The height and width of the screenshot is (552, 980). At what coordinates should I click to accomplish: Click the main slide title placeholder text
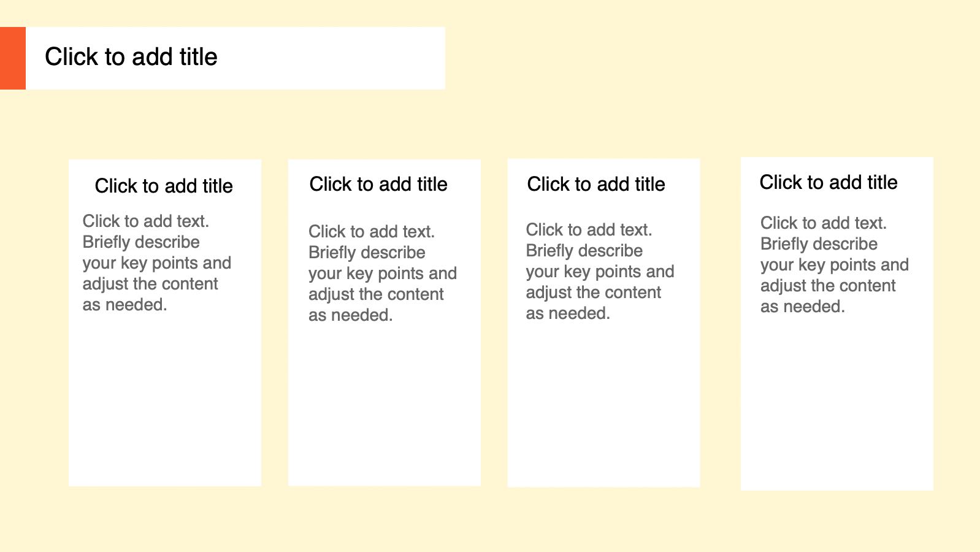click(131, 57)
